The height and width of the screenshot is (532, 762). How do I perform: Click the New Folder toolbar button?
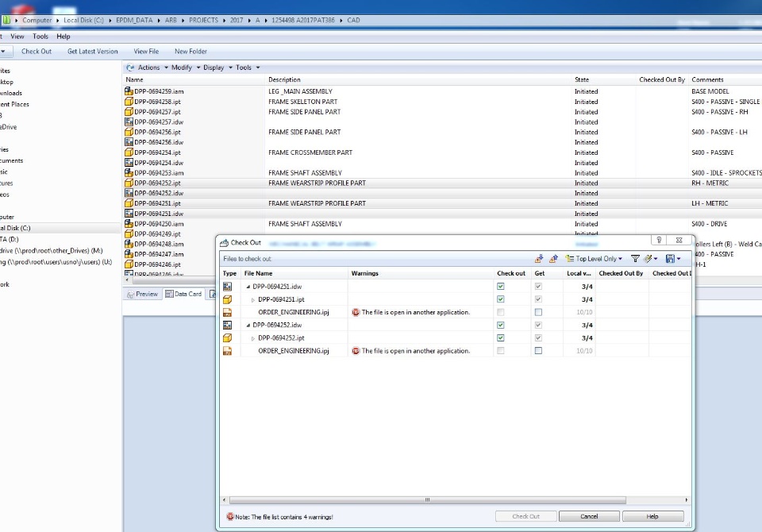190,51
